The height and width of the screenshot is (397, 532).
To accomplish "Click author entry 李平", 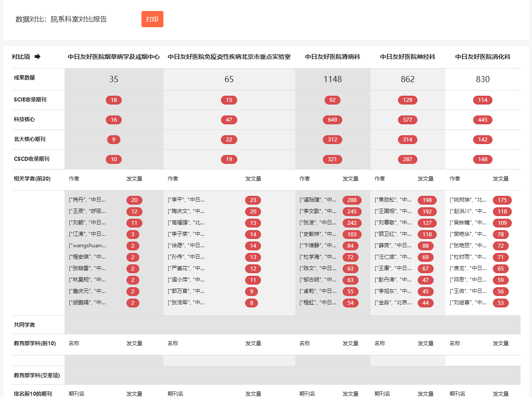I will pos(186,200).
